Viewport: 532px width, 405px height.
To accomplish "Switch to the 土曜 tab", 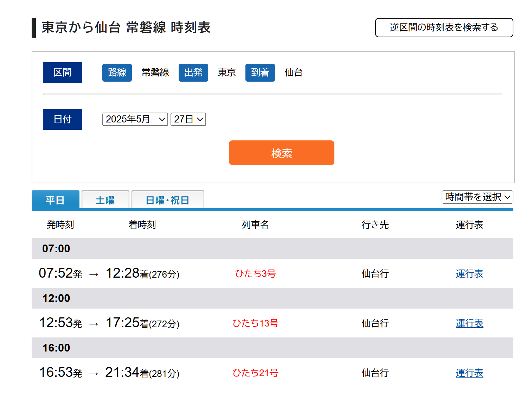I will tap(105, 200).
